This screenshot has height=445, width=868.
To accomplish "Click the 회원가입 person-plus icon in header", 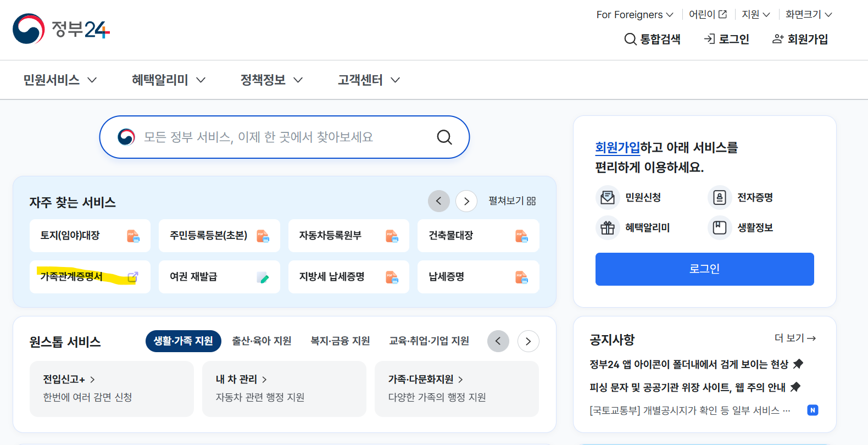I will click(778, 39).
